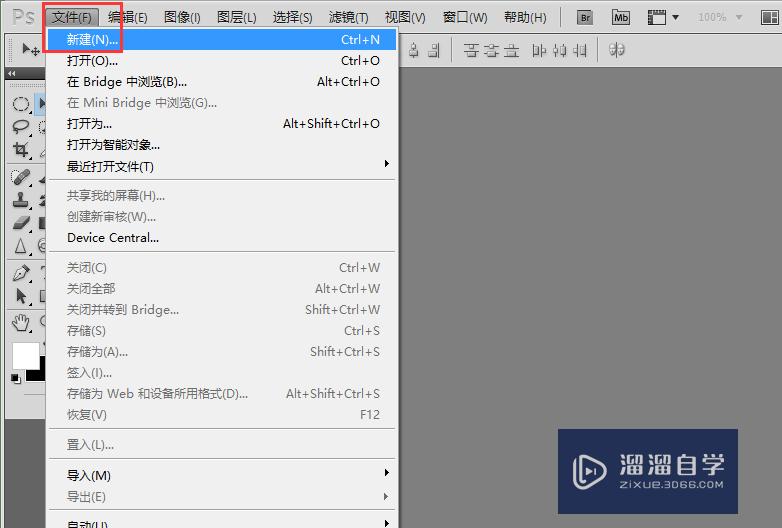Select the Crop tool
Screen dimensions: 782x528
coord(21,150)
